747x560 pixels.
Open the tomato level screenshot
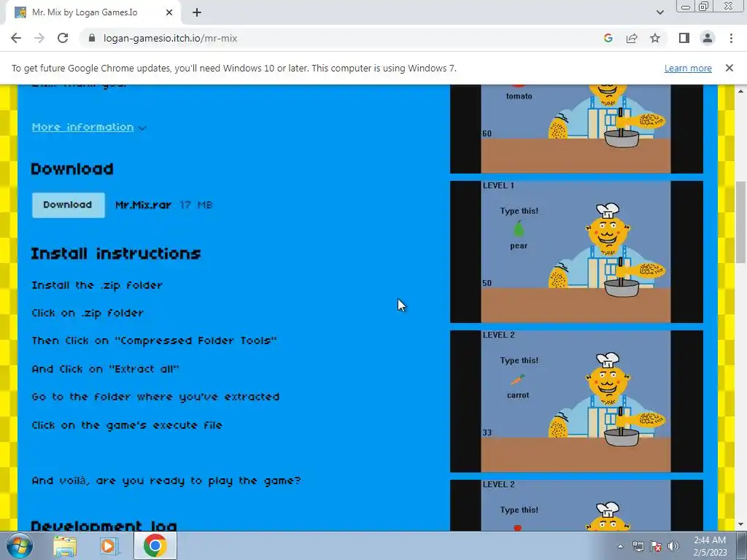[x=576, y=129]
